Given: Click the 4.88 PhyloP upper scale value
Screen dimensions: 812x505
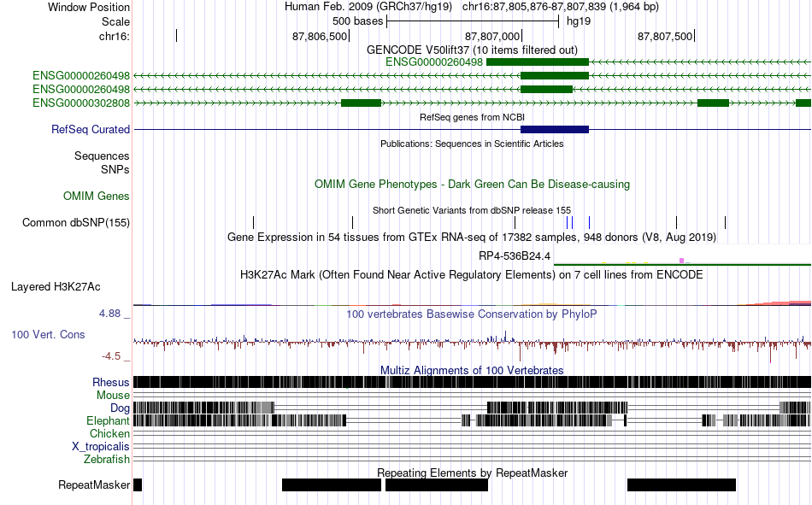Looking at the screenshot, I should coord(109,314).
